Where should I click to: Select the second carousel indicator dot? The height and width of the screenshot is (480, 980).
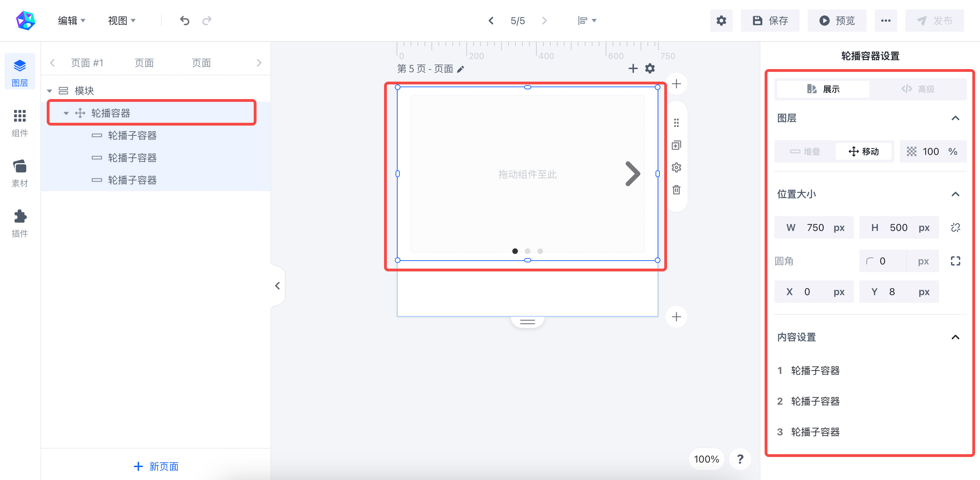coord(527,251)
